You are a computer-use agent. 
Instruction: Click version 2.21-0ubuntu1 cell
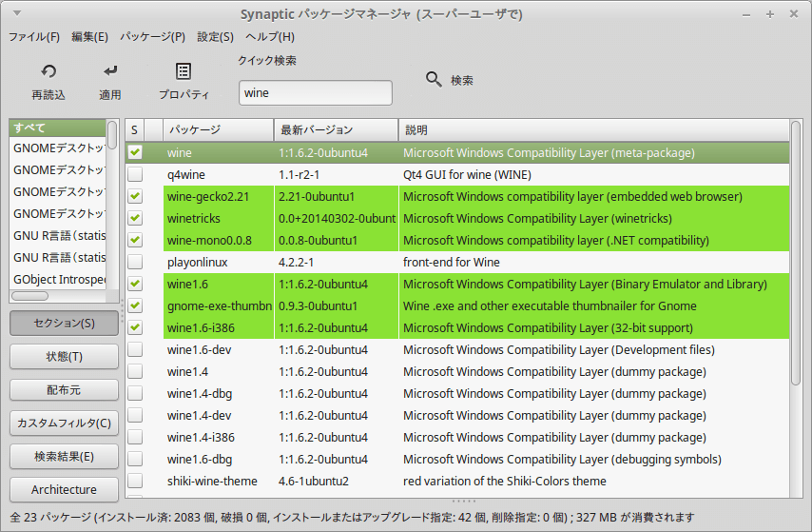point(317,196)
